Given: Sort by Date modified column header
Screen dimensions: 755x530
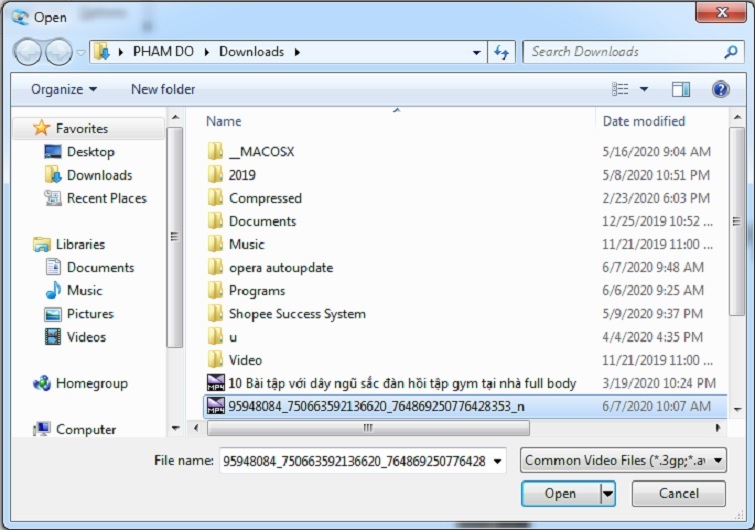Looking at the screenshot, I should [x=644, y=121].
